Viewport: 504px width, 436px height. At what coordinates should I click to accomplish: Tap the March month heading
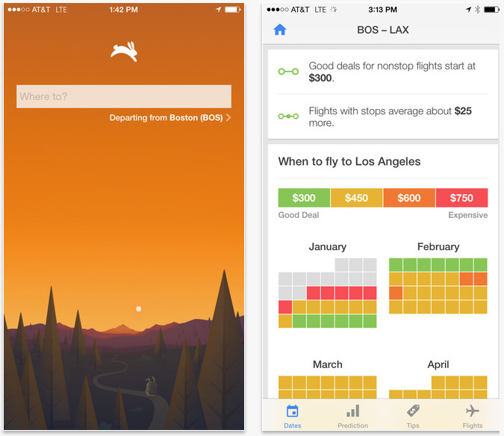[327, 364]
